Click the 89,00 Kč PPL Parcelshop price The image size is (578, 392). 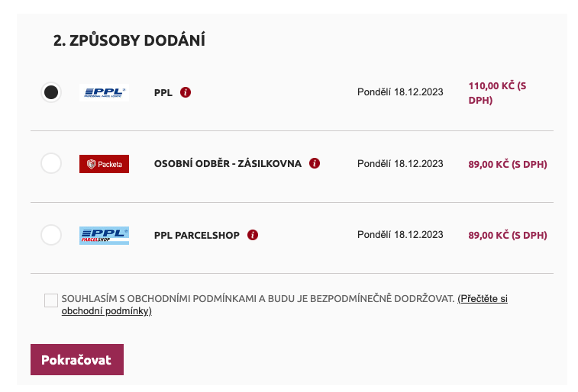tap(508, 235)
